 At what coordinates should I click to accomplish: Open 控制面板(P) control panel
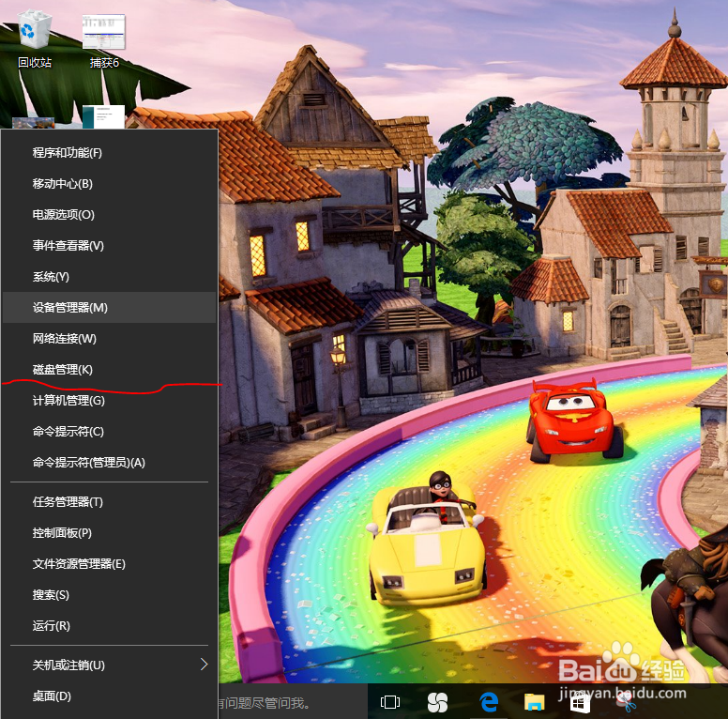point(110,533)
